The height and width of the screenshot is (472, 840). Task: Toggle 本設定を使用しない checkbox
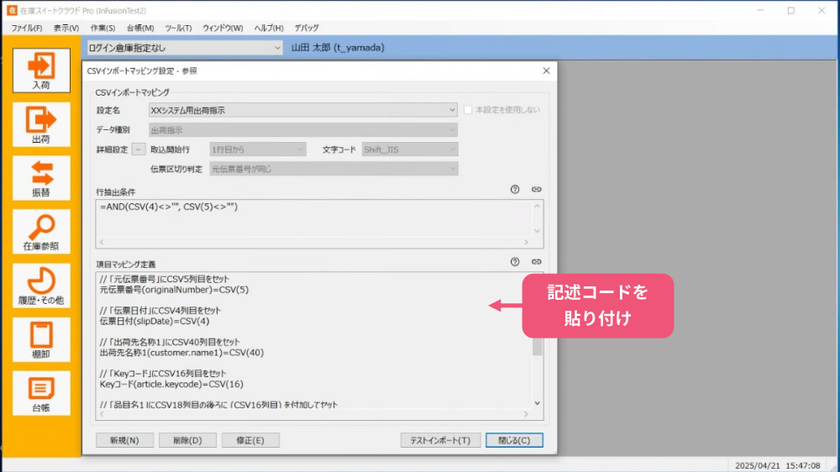[468, 110]
